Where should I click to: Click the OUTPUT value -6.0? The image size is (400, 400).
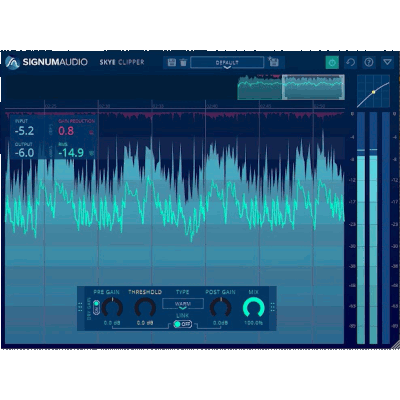pyautogui.click(x=24, y=153)
